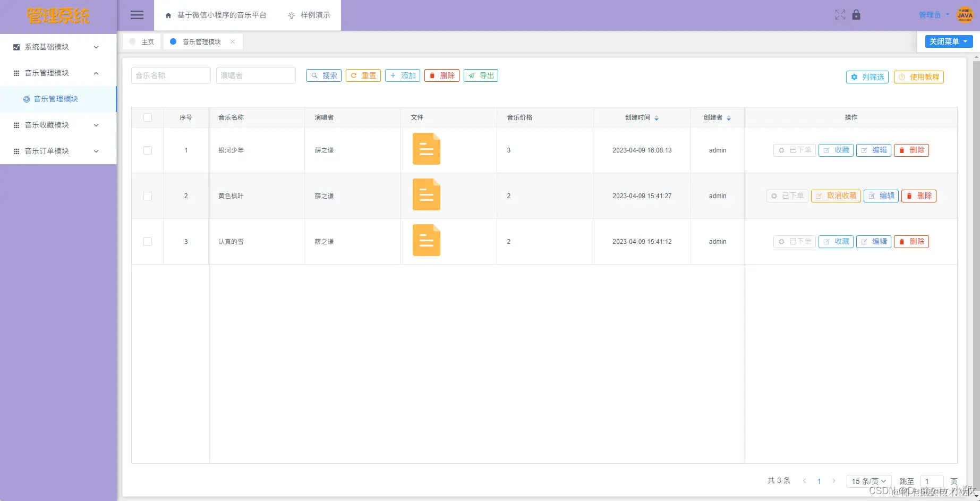Image resolution: width=980 pixels, height=501 pixels.
Task: Focus the 音乐名称 search field
Action: [171, 75]
